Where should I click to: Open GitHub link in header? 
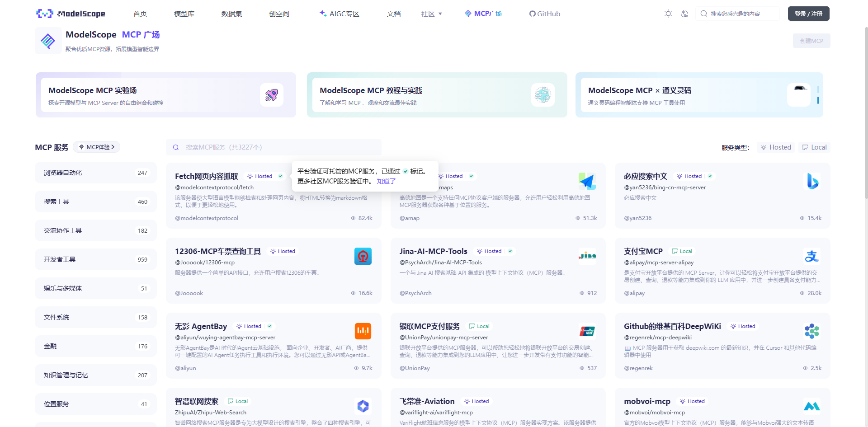tap(545, 14)
